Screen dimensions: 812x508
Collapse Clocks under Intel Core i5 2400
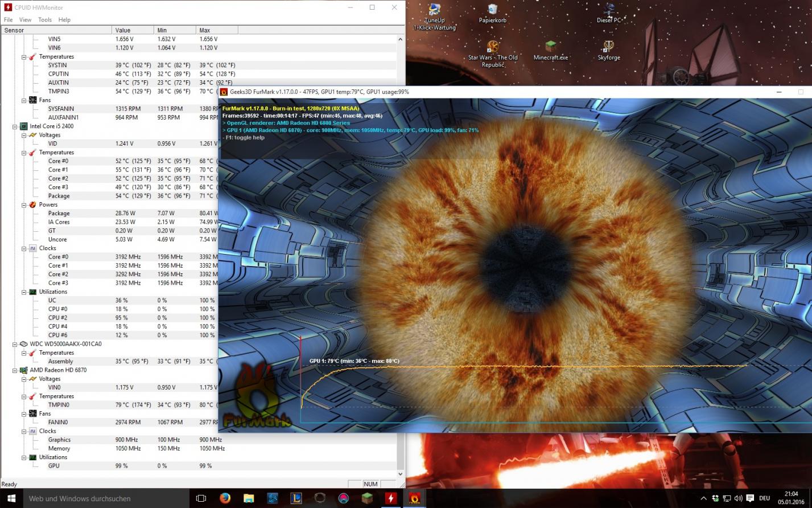tap(24, 248)
